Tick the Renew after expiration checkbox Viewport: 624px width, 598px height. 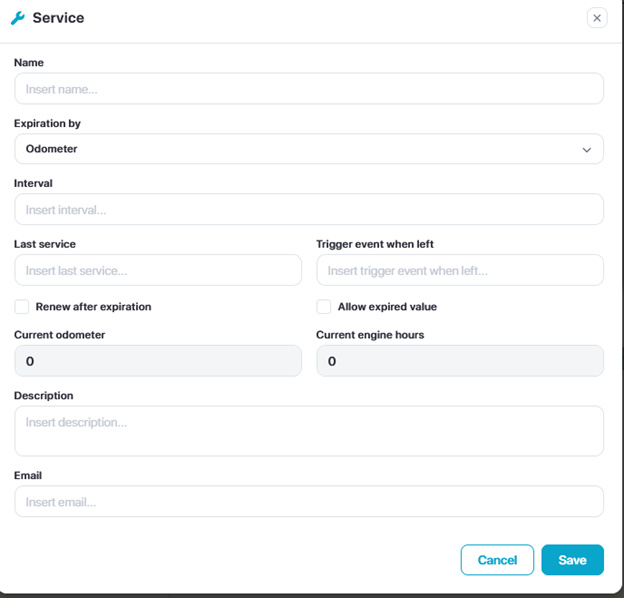[x=22, y=307]
